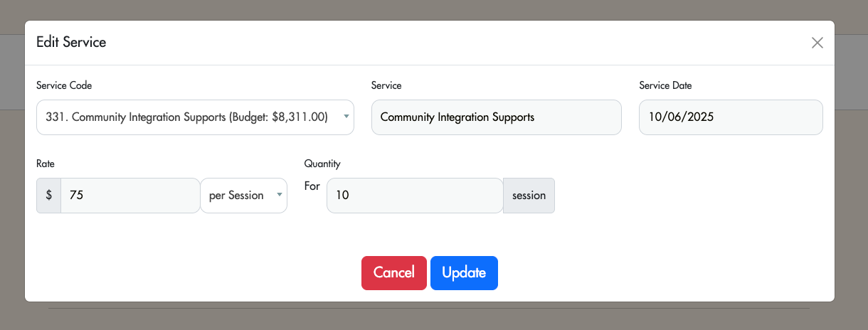This screenshot has height=330, width=868.
Task: Click the Service Date field label
Action: click(x=665, y=85)
